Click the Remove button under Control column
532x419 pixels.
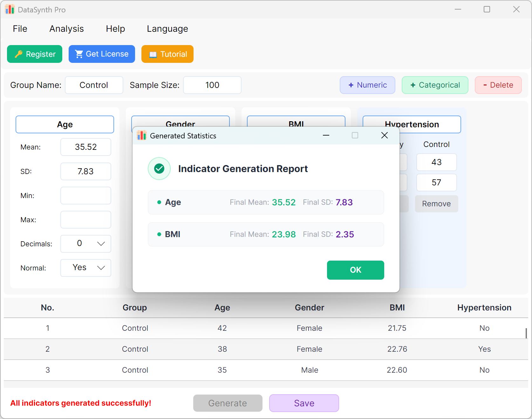pyautogui.click(x=437, y=204)
